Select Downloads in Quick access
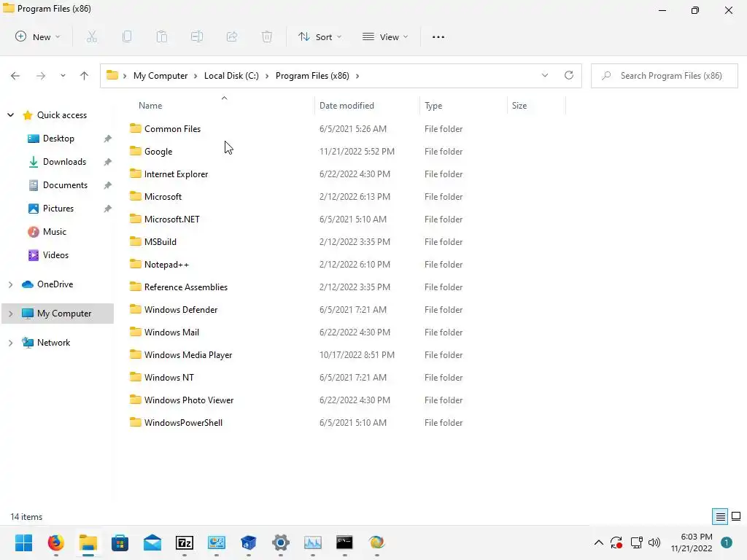Image resolution: width=747 pixels, height=560 pixels. click(x=64, y=162)
